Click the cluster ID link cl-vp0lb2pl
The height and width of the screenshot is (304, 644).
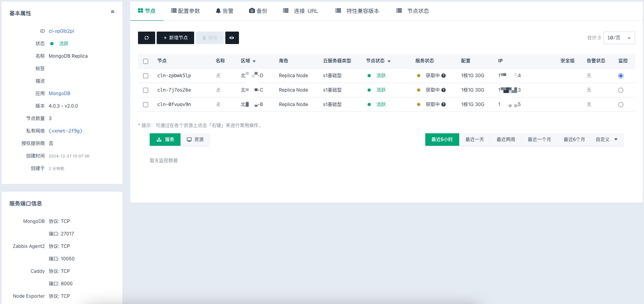pos(61,31)
